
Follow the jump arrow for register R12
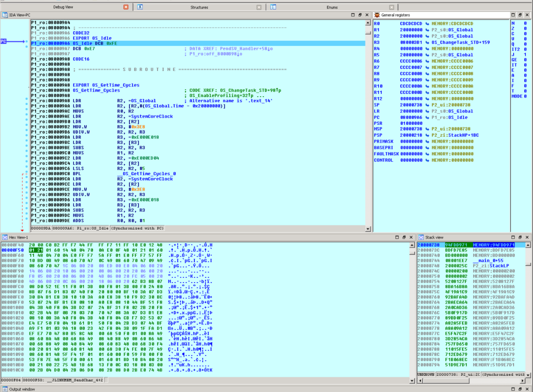pyautogui.click(x=428, y=98)
